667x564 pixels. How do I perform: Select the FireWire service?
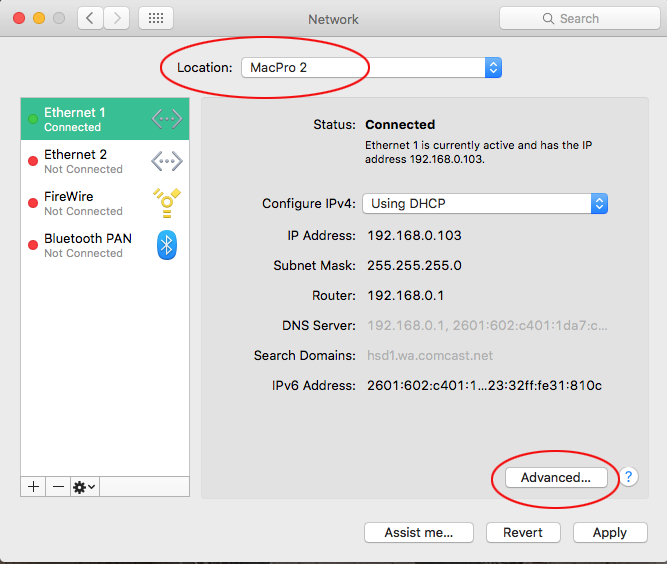105,203
